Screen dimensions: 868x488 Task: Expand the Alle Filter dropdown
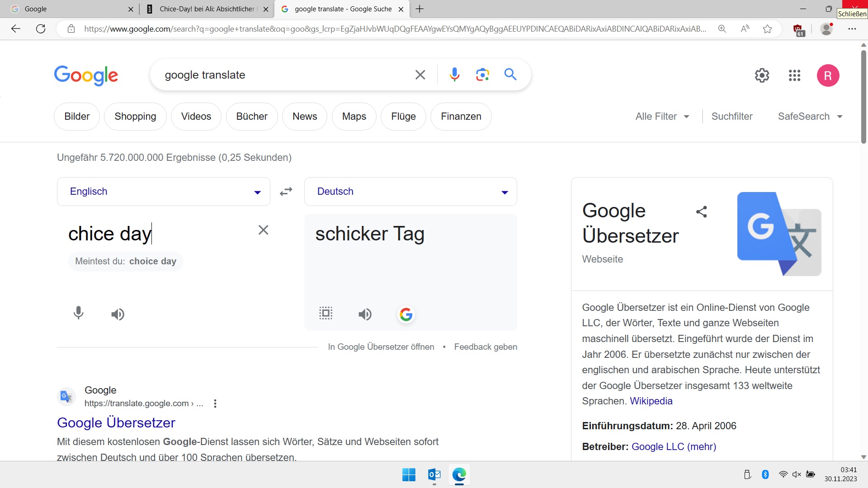(x=662, y=117)
